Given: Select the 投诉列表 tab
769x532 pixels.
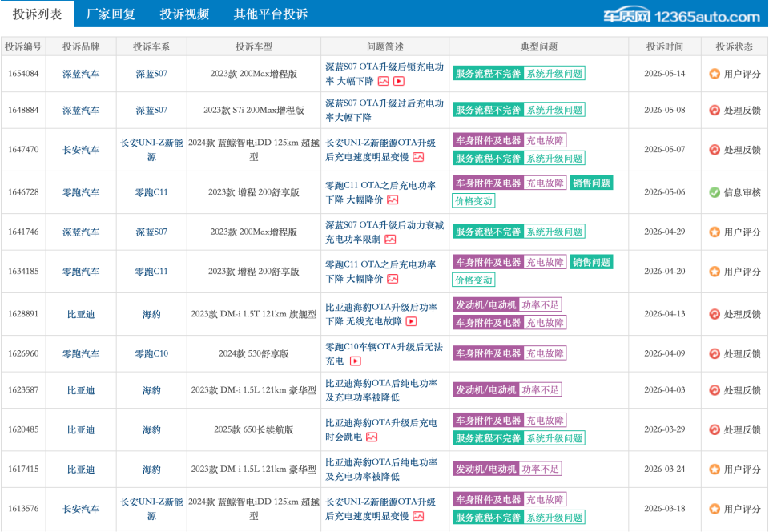Looking at the screenshot, I should (x=38, y=14).
